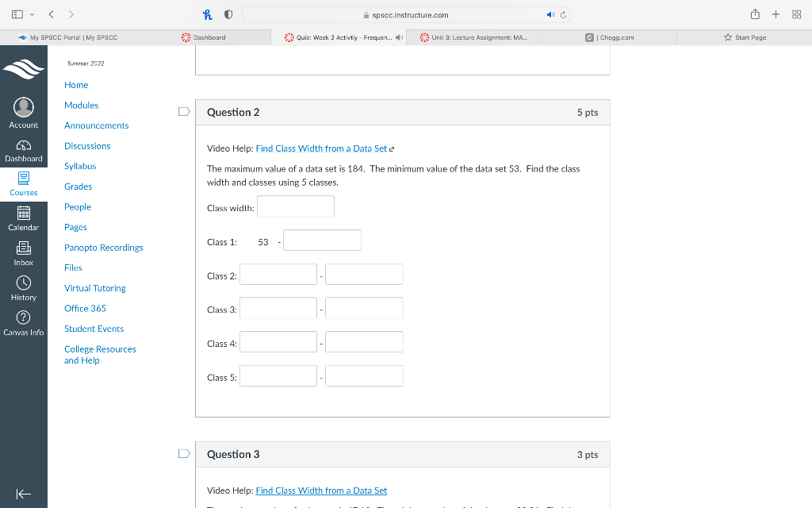Mute Quiz tab speaker icon

point(399,37)
